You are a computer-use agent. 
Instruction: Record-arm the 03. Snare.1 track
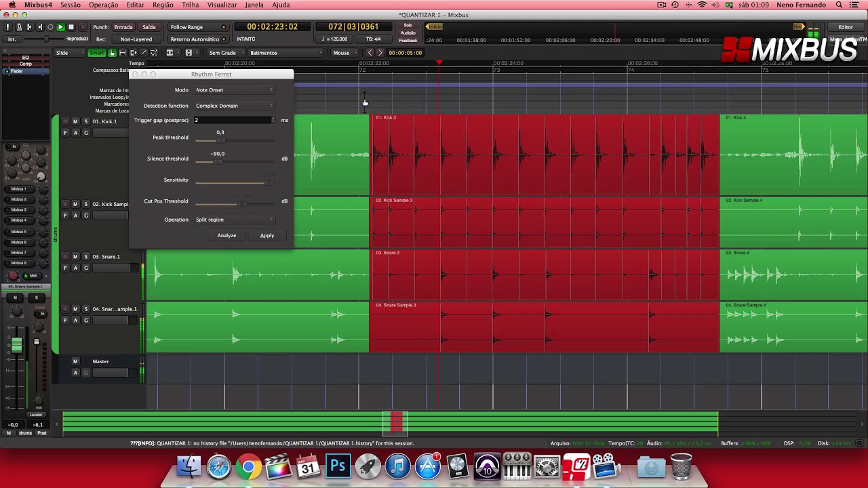pyautogui.click(x=65, y=257)
